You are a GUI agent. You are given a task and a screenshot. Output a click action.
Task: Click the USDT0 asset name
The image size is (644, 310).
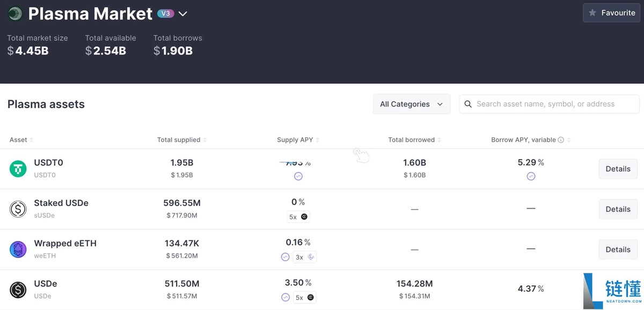coord(48,163)
